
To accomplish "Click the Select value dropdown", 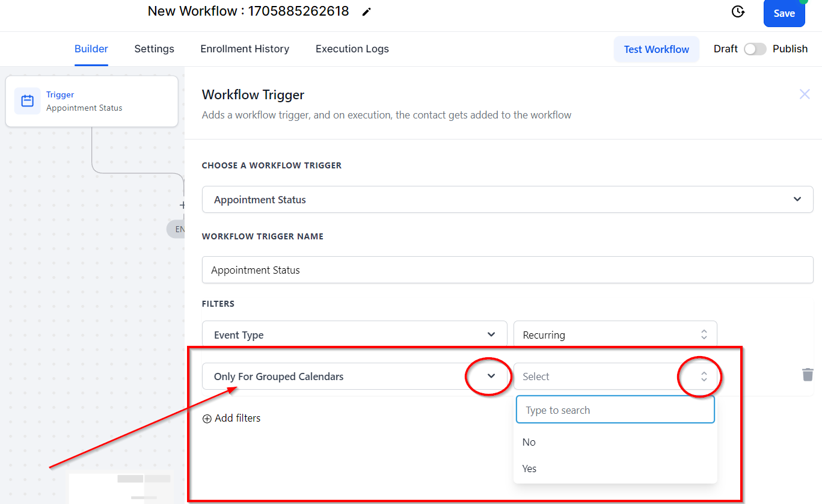I will 615,376.
